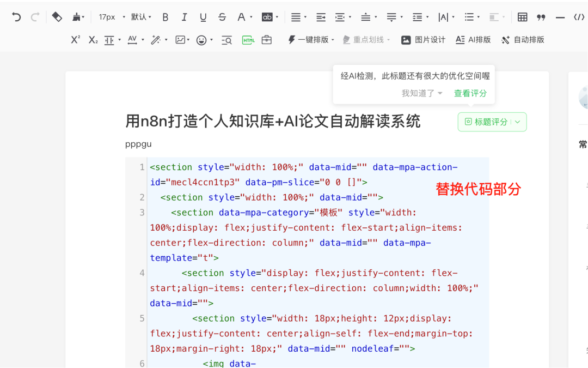Toggle italic formatting
This screenshot has width=588, height=368.
184,17
